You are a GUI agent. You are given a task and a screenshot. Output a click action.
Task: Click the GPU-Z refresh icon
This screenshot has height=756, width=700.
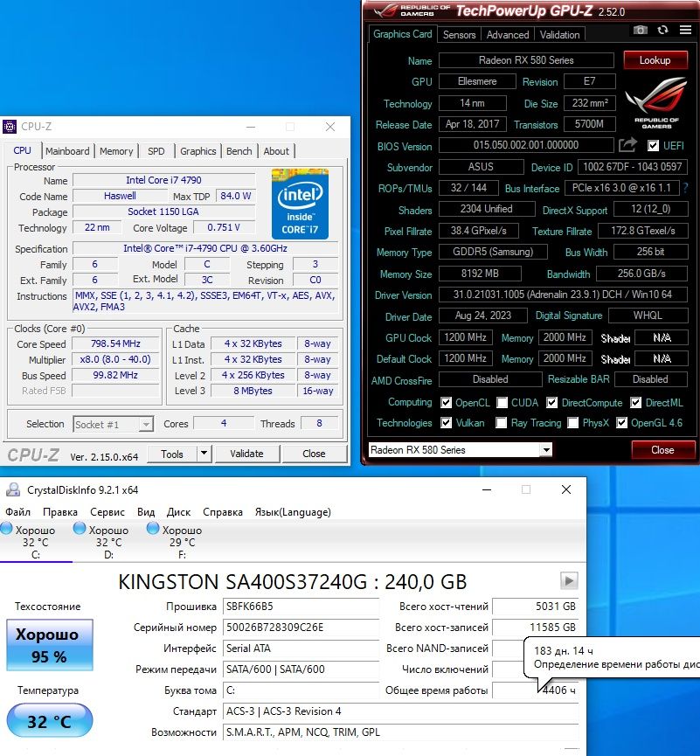(x=663, y=30)
